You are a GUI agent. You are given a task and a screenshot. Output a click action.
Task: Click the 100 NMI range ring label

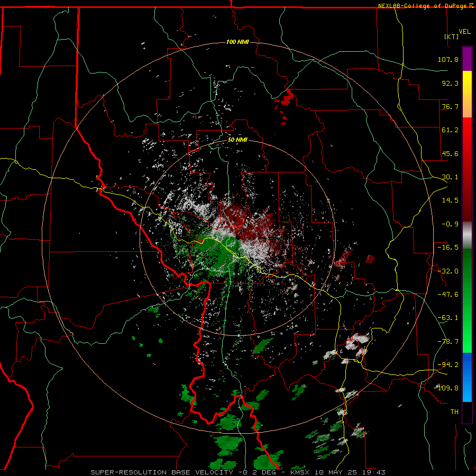tap(237, 42)
